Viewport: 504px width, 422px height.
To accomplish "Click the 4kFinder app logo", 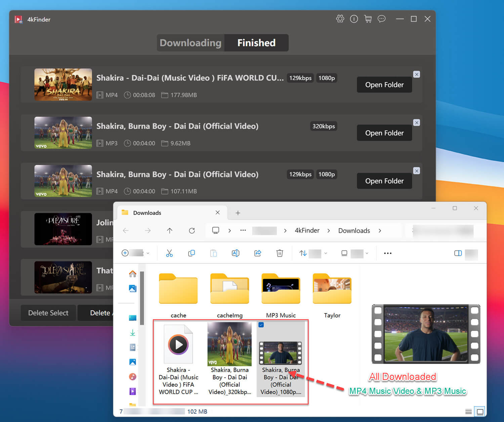I will pyautogui.click(x=18, y=19).
